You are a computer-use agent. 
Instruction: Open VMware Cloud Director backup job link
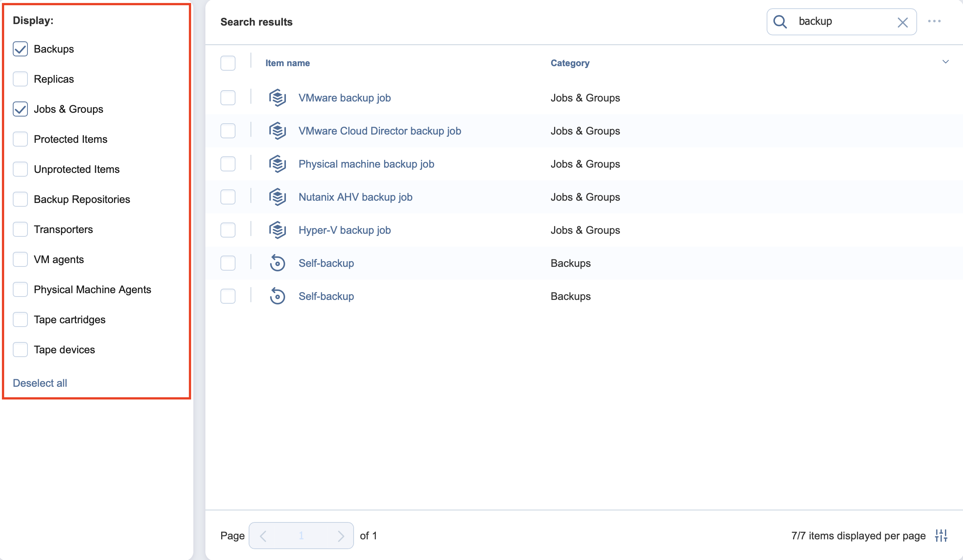click(x=380, y=131)
